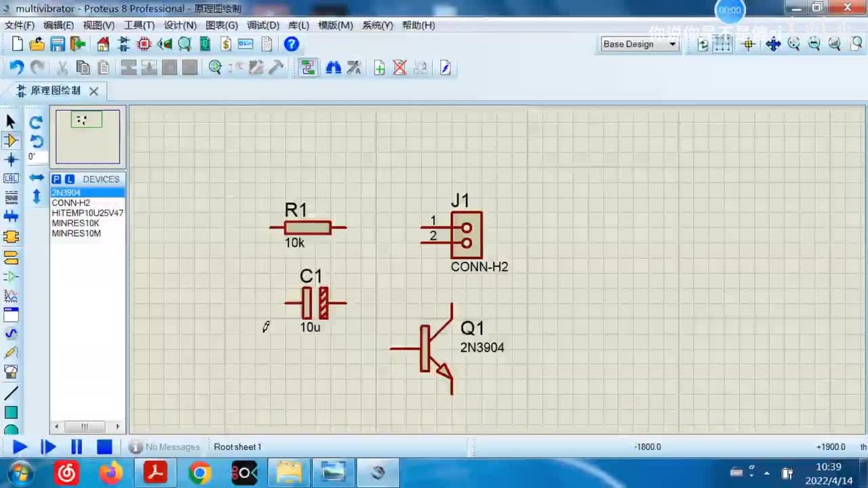This screenshot has height=488, width=868.
Task: Pick device from library with P button
Action: pyautogui.click(x=57, y=179)
